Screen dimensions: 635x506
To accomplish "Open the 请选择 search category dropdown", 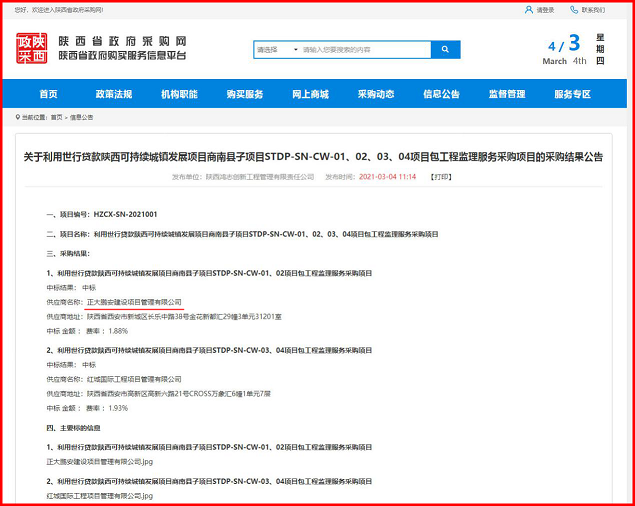I will click(x=277, y=49).
